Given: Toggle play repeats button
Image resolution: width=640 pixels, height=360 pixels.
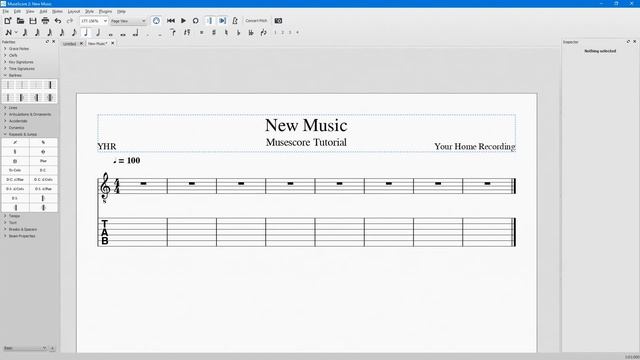Looking at the screenshot, I should (x=209, y=21).
